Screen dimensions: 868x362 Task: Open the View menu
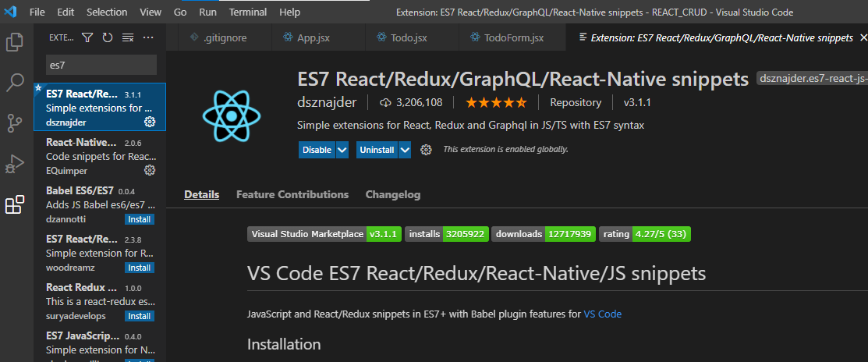click(x=151, y=12)
